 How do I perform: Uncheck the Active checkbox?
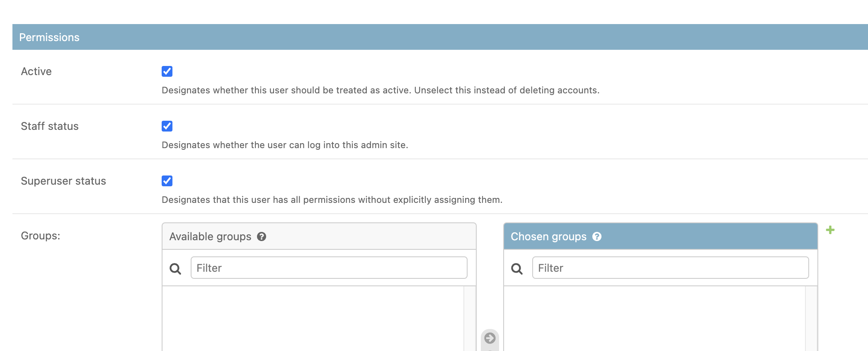(167, 71)
